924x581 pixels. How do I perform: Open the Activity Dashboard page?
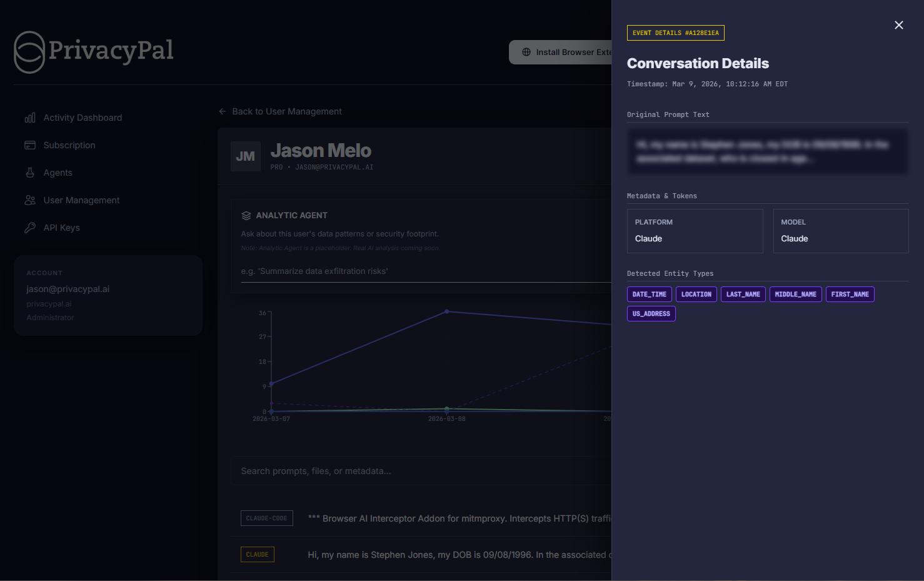click(83, 118)
